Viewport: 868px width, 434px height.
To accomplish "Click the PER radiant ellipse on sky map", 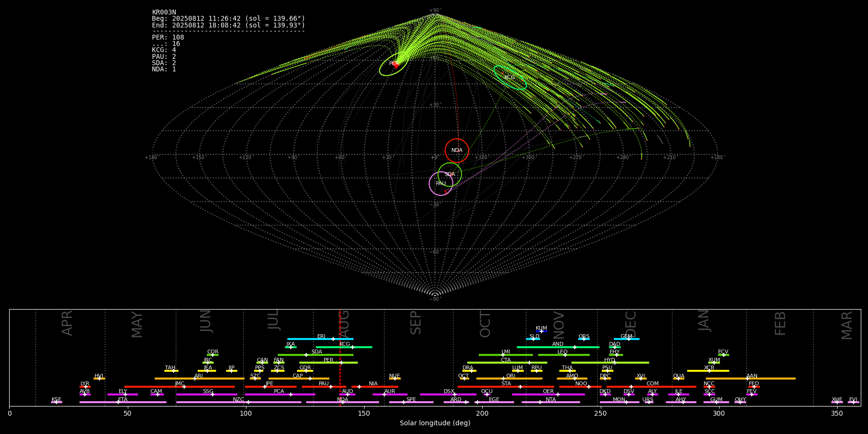I will coord(394,64).
